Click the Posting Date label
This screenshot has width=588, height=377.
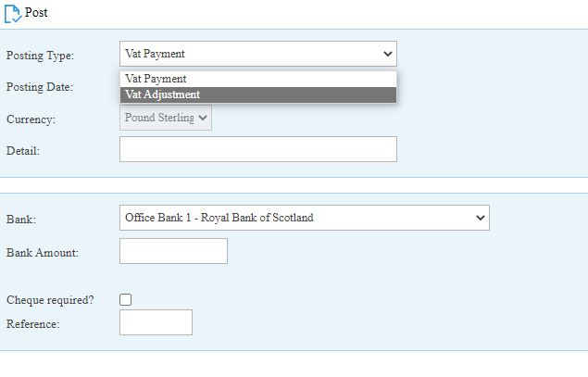point(40,87)
